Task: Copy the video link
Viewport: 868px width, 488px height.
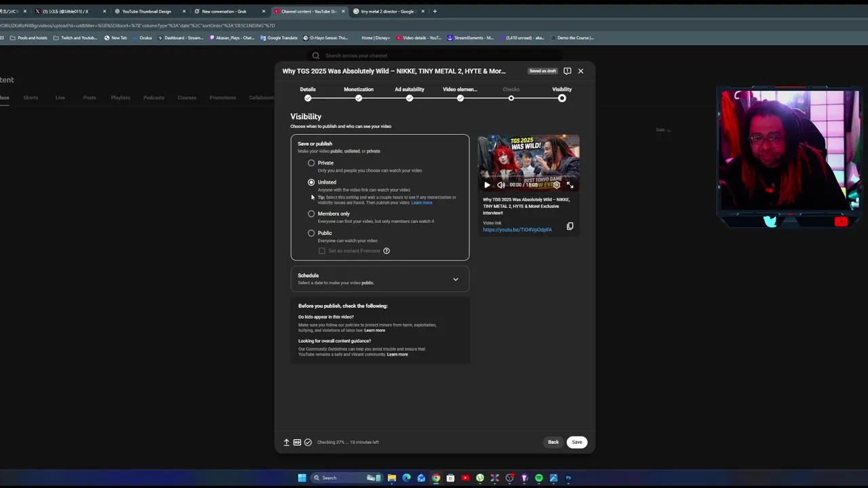Action: 570,226
